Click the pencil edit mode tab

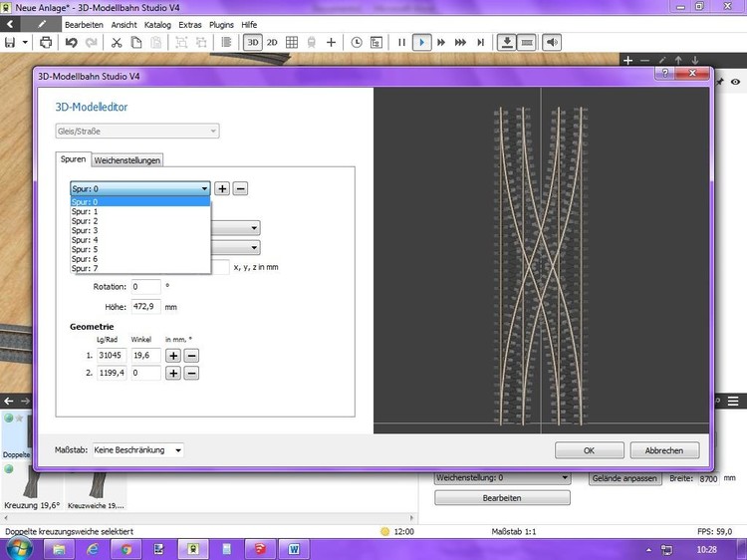point(42,24)
